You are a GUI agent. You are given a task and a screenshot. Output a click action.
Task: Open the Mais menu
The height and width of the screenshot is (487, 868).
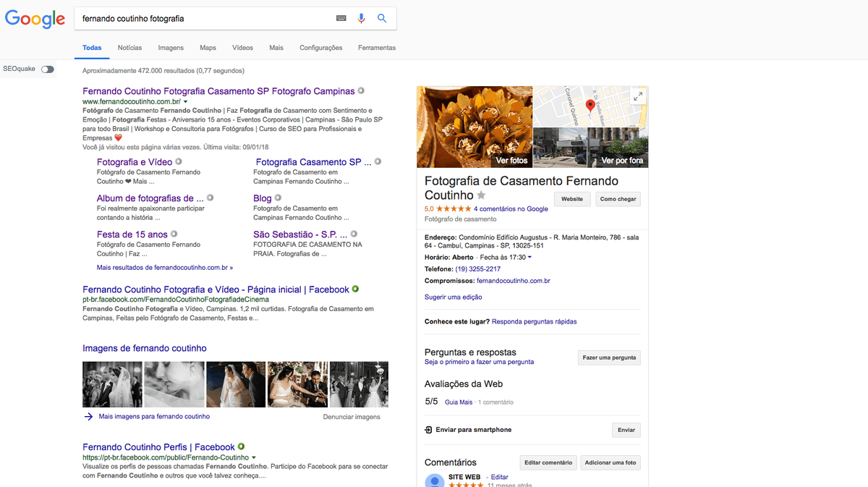pyautogui.click(x=276, y=48)
